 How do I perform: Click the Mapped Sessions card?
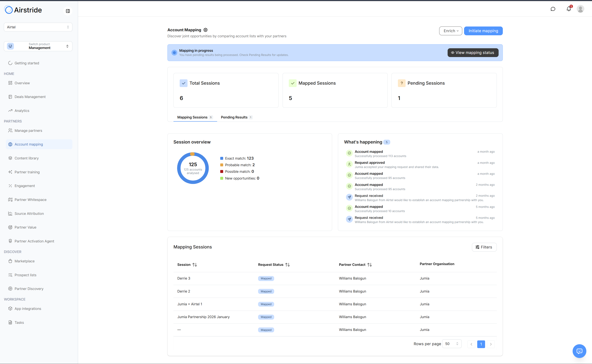coord(335,90)
